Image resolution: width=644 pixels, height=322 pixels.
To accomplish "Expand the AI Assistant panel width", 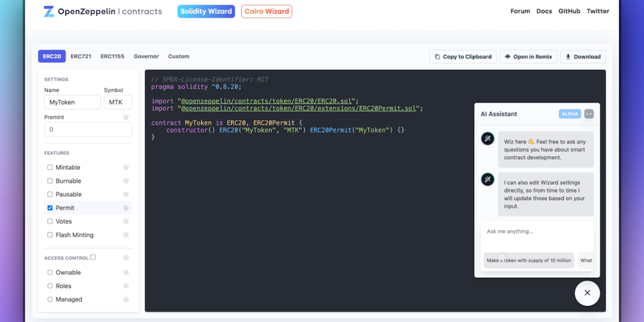I will pyautogui.click(x=589, y=114).
